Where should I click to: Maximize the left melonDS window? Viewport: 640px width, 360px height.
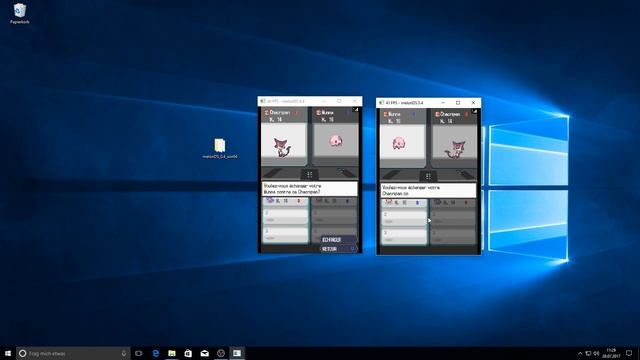339,101
